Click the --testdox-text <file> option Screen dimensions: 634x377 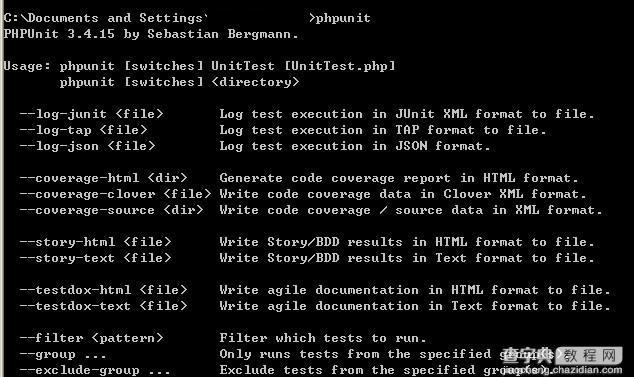coord(104,306)
